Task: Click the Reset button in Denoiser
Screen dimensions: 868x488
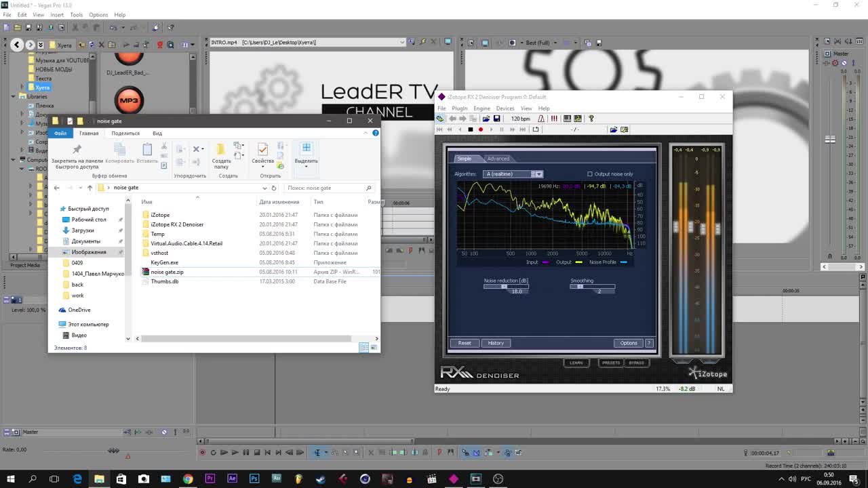Action: (x=465, y=343)
